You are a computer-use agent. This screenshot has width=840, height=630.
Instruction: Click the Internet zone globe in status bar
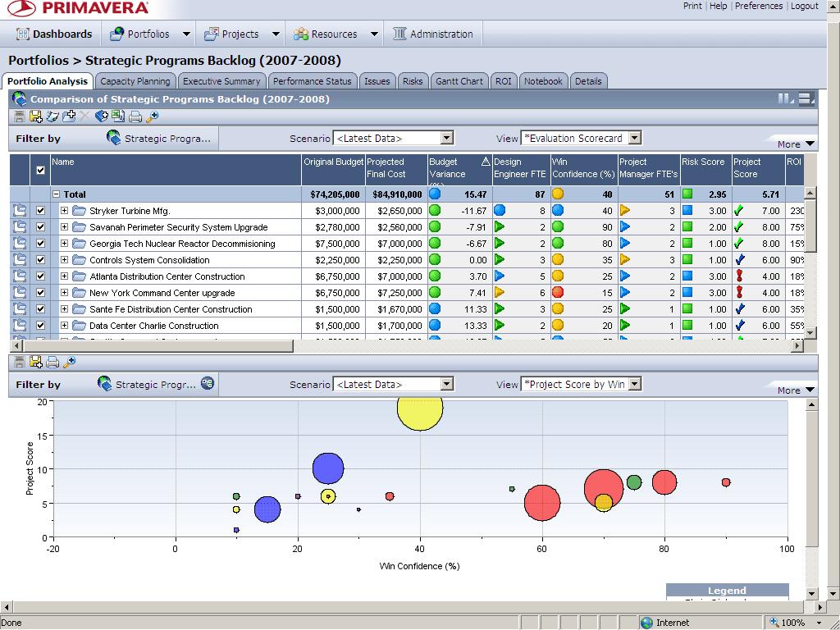(x=647, y=623)
